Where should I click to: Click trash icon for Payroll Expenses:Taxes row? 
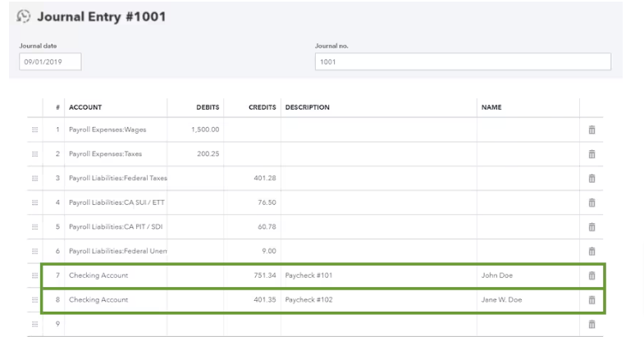pos(591,154)
